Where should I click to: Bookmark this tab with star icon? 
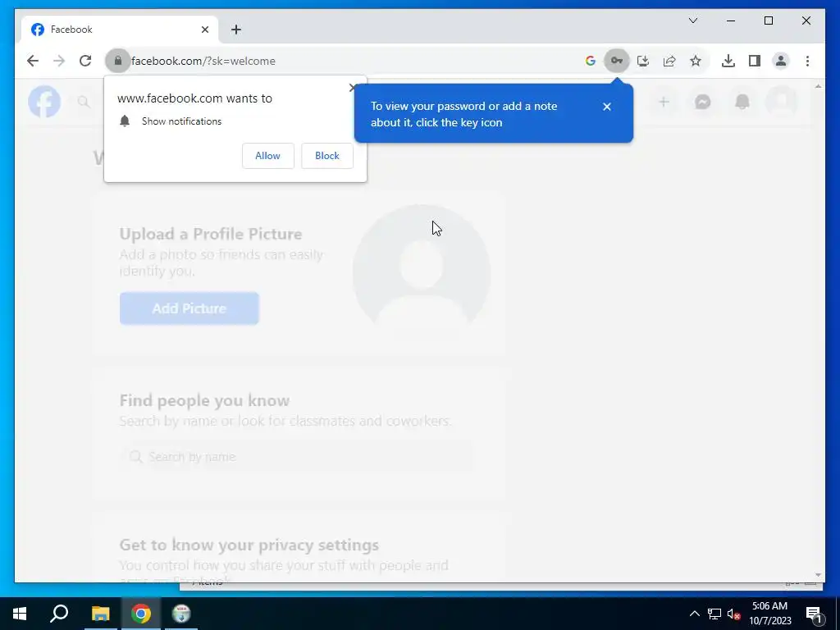(x=696, y=61)
